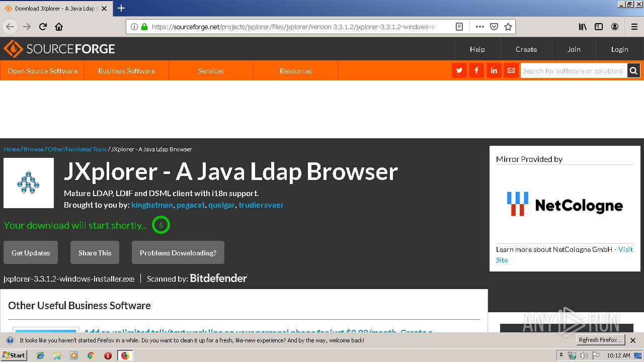The width and height of the screenshot is (644, 362).
Task: Close the Download JXplorer tab
Action: 104,9
